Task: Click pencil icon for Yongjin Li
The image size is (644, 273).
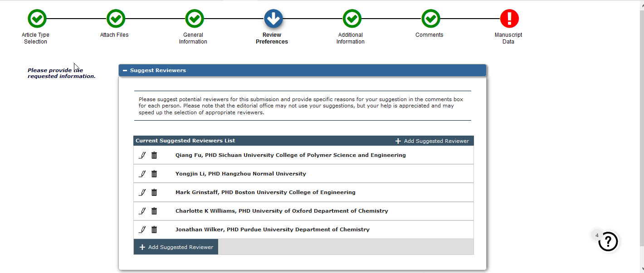Action: pyautogui.click(x=142, y=174)
